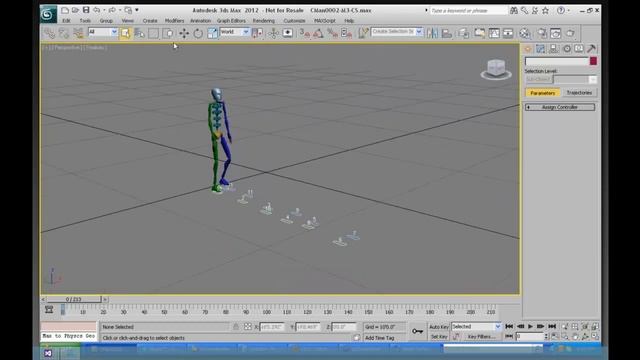Click the Play Animation button
The height and width of the screenshot is (360, 640).
530,327
